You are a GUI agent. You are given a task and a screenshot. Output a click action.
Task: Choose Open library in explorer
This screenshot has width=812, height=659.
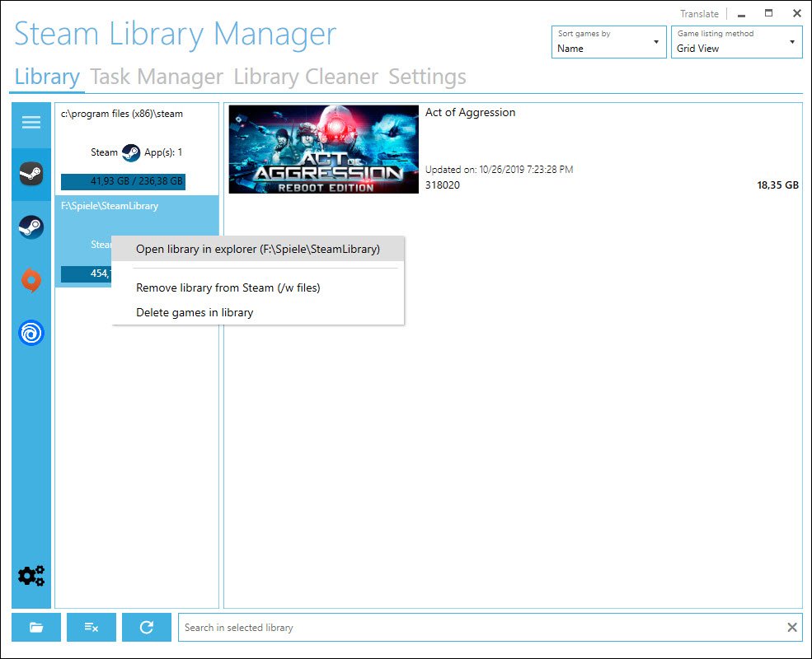tap(258, 249)
